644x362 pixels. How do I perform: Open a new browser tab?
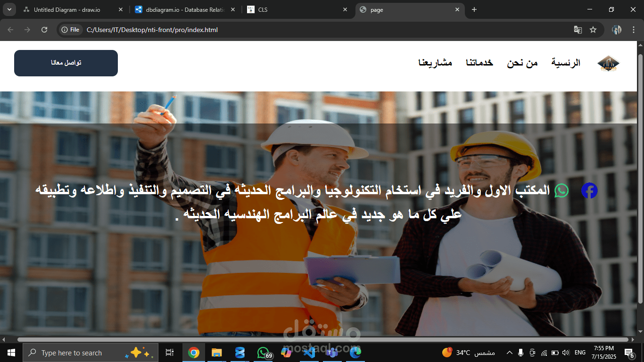pos(474,9)
